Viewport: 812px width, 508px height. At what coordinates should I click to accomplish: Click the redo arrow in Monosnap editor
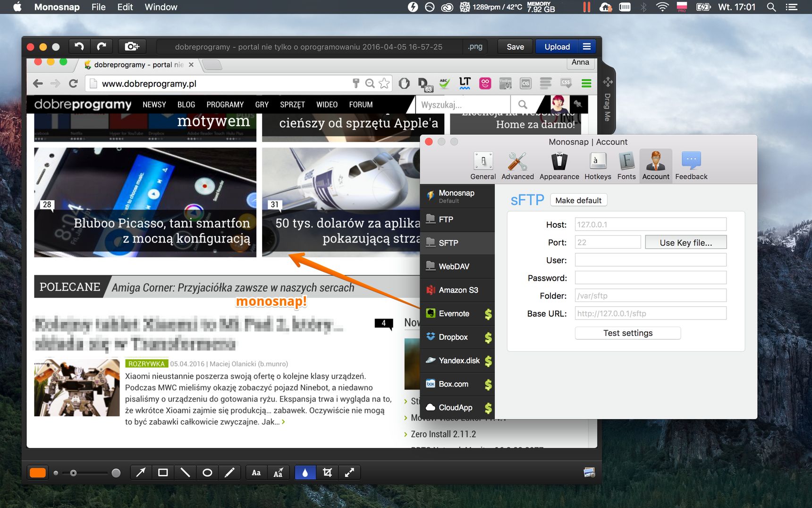(x=101, y=46)
